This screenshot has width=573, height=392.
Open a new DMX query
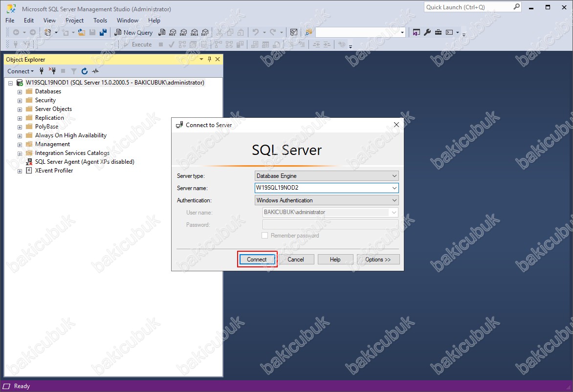(183, 33)
